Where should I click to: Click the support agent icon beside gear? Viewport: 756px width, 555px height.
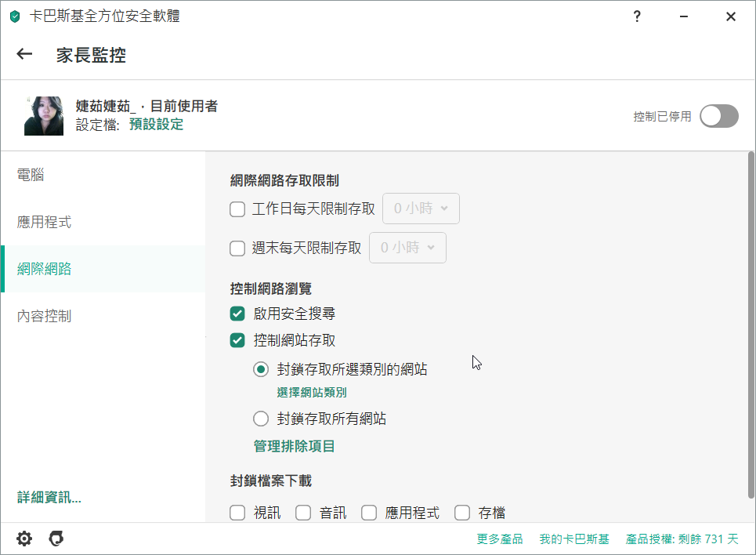click(56, 539)
